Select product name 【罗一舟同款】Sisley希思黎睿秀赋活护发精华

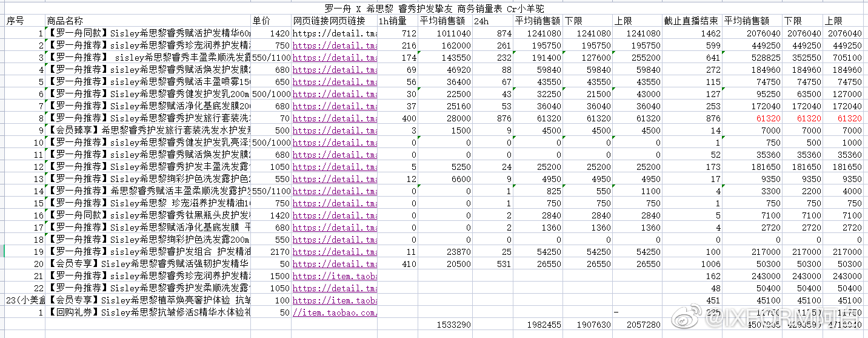(149, 33)
